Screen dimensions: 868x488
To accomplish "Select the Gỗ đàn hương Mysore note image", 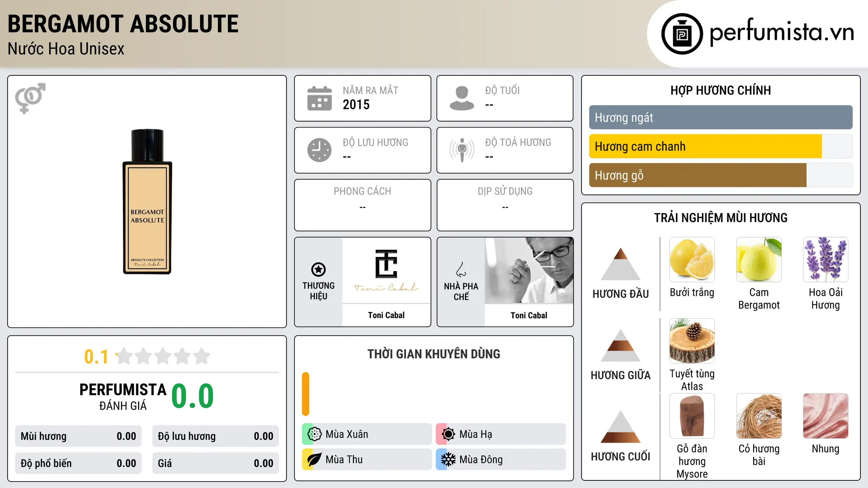I will tap(692, 416).
